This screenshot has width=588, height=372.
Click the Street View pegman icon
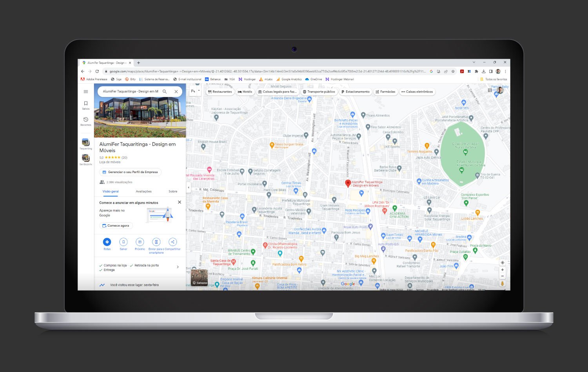pos(502,284)
